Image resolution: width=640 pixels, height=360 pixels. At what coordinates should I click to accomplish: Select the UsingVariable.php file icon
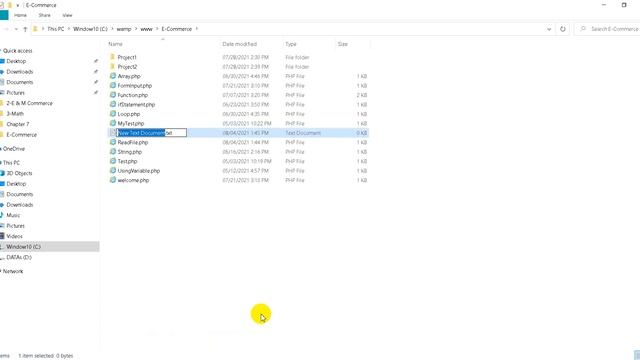tap(113, 170)
